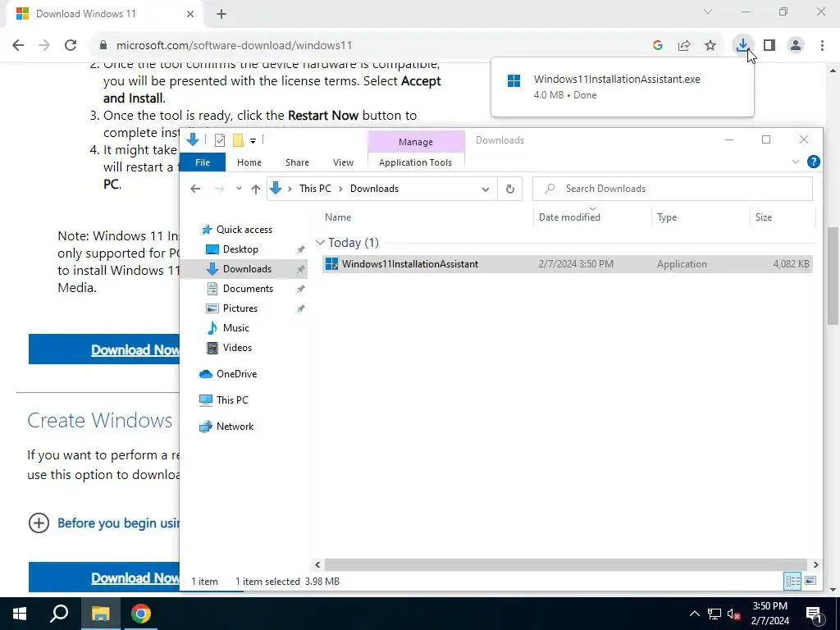Click Chrome page vertical scrollbar
840x630 pixels.
[x=833, y=276]
